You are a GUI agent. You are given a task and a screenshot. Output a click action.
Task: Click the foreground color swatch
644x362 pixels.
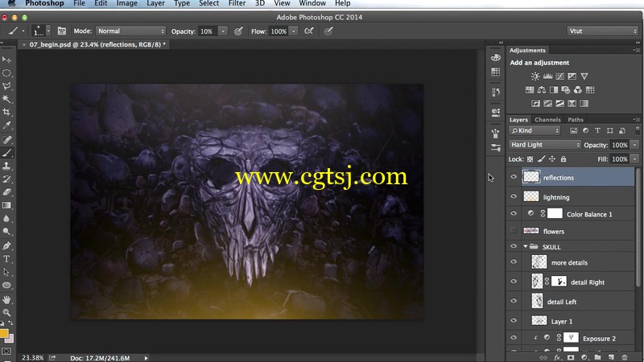[3, 334]
